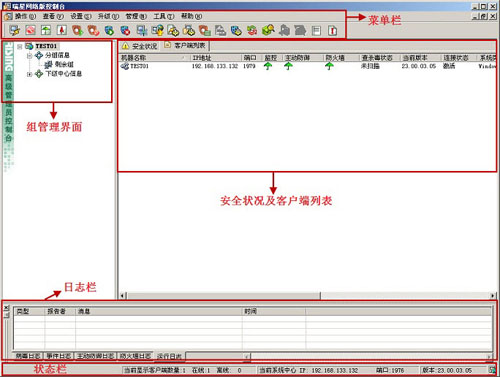Click the page with red exclamation toolbar icon
The width and height of the screenshot is (500, 377).
pos(332,31)
